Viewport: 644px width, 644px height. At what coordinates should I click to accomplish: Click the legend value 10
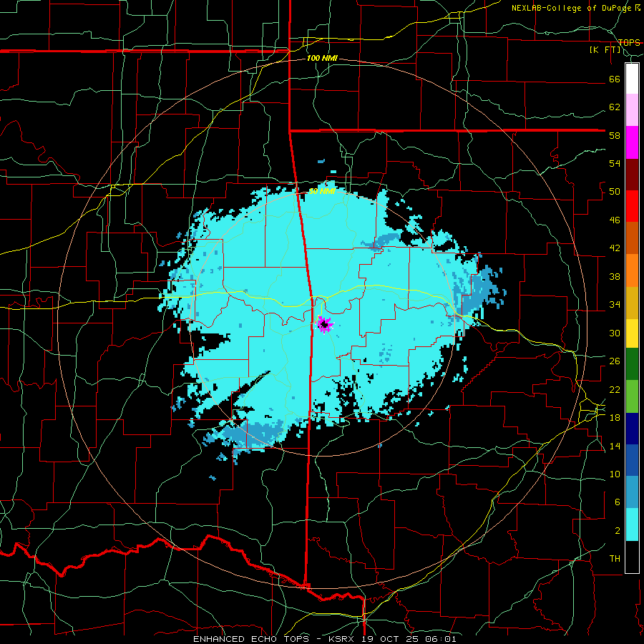click(x=615, y=474)
